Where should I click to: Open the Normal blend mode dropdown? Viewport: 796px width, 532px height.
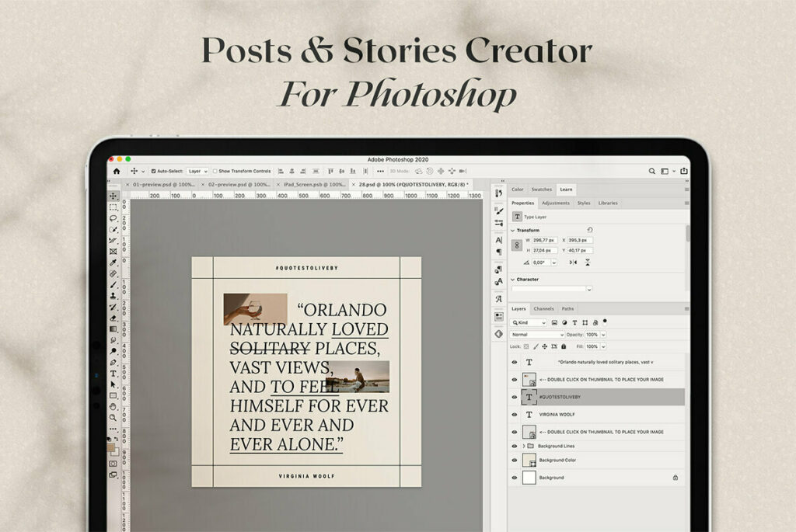point(536,335)
